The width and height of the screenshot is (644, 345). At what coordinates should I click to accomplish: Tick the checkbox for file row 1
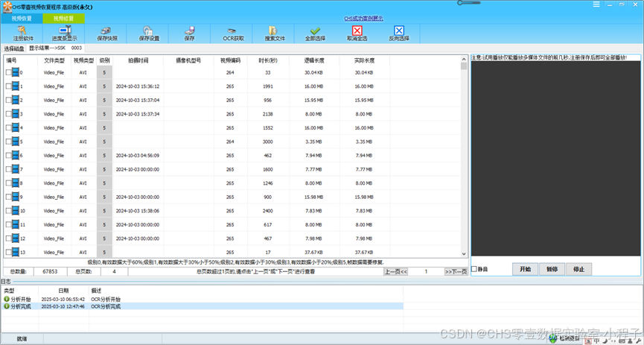coord(9,86)
